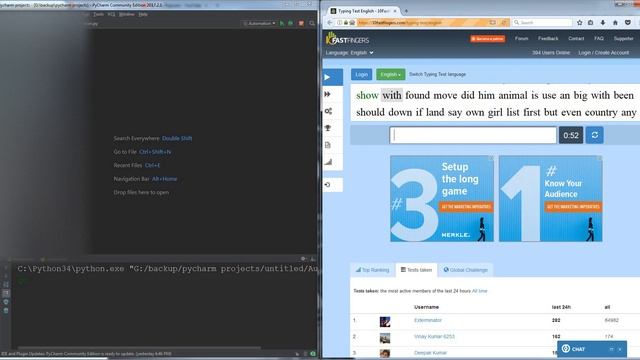The height and width of the screenshot is (360, 640).
Task: Open Vinay Kumar's profile link
Action: coord(434,337)
